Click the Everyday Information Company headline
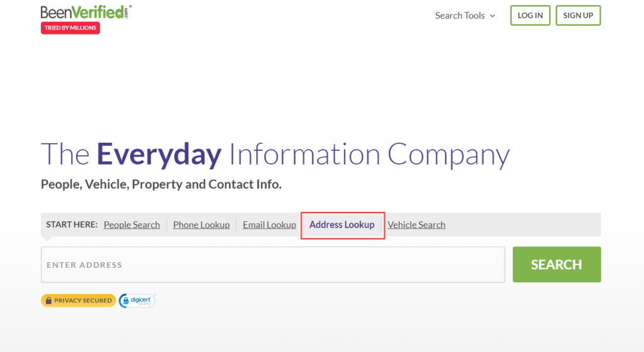This screenshot has height=352, width=644. point(275,155)
